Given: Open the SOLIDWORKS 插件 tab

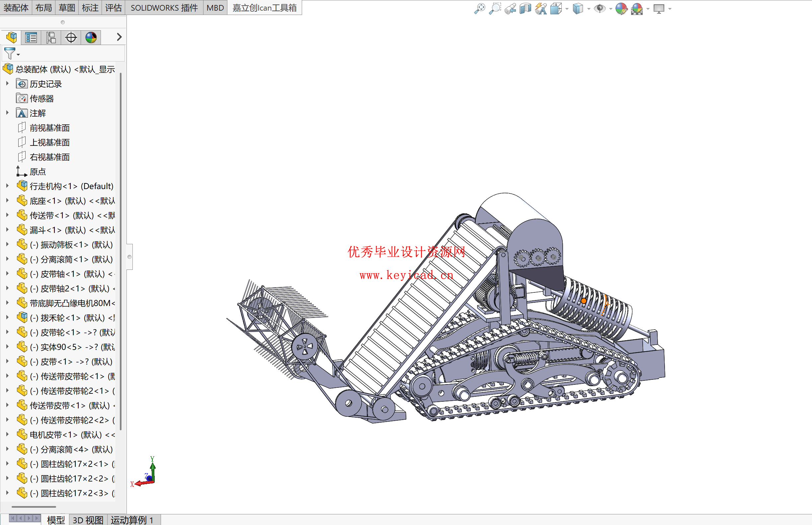Looking at the screenshot, I should pyautogui.click(x=164, y=8).
